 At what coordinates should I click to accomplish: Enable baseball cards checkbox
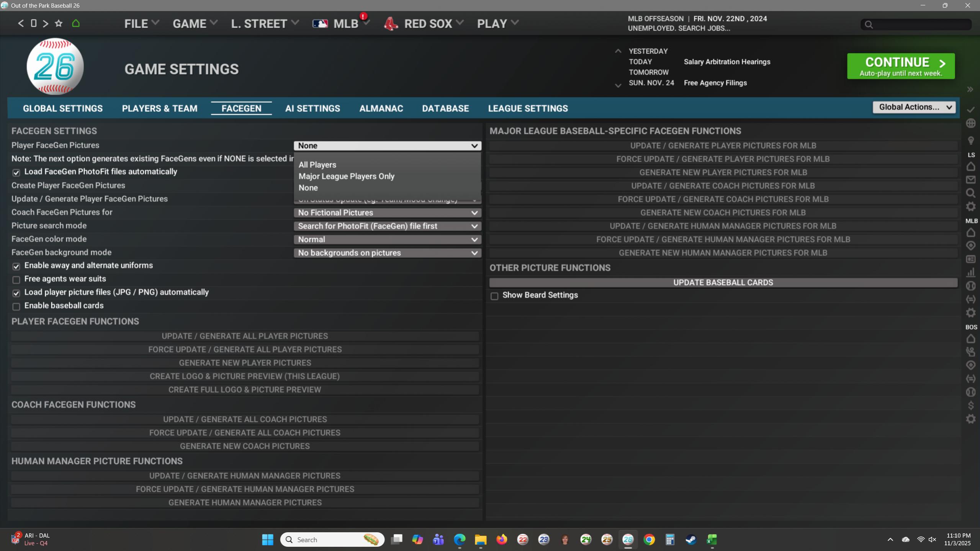point(16,306)
